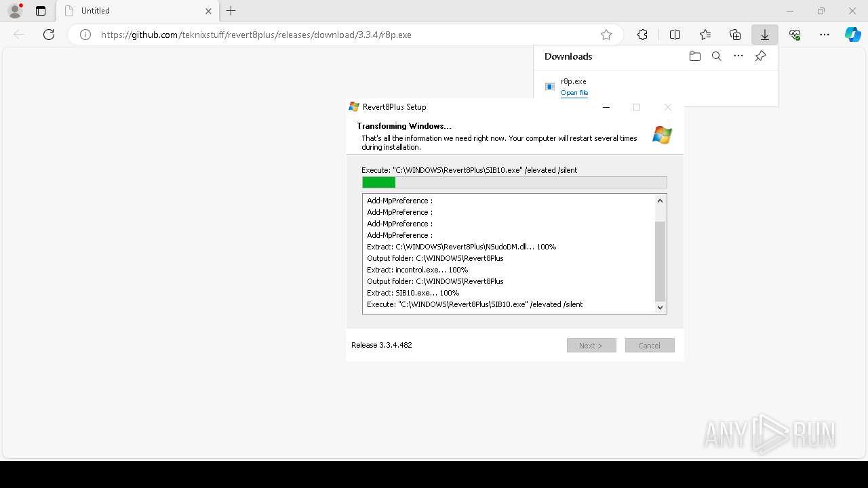Click the r8p.exe file icon
This screenshot has width=868, height=488.
pos(550,87)
